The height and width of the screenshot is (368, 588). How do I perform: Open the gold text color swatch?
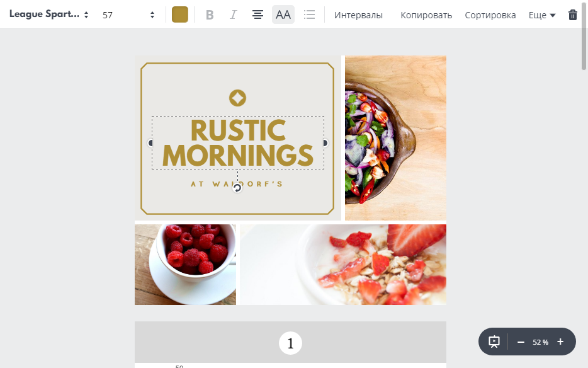point(180,14)
